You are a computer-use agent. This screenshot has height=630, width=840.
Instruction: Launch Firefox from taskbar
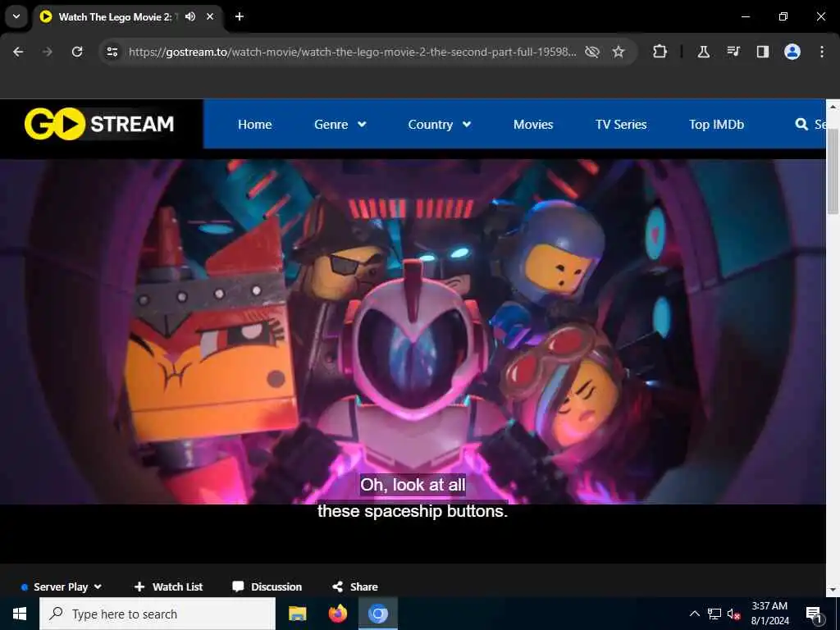[x=337, y=614]
